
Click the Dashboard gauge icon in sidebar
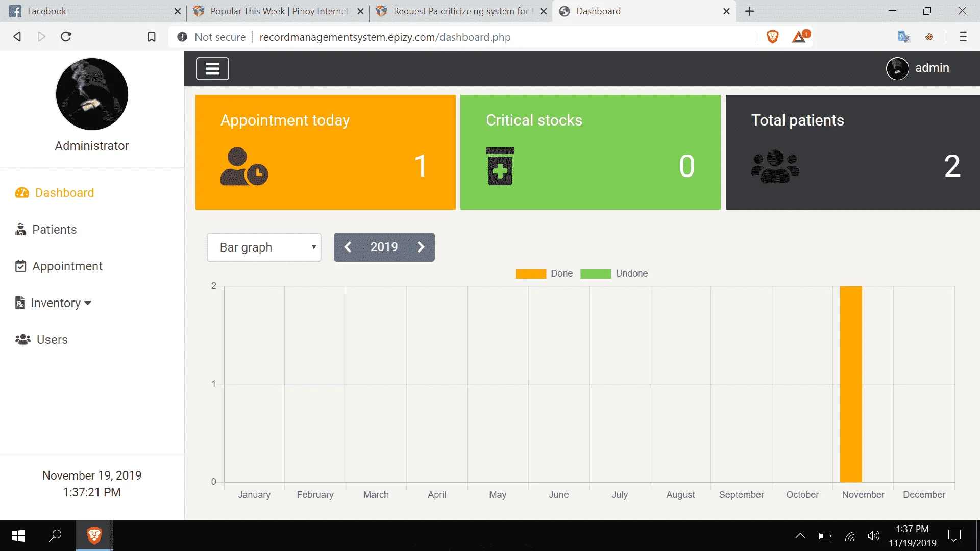tap(22, 193)
